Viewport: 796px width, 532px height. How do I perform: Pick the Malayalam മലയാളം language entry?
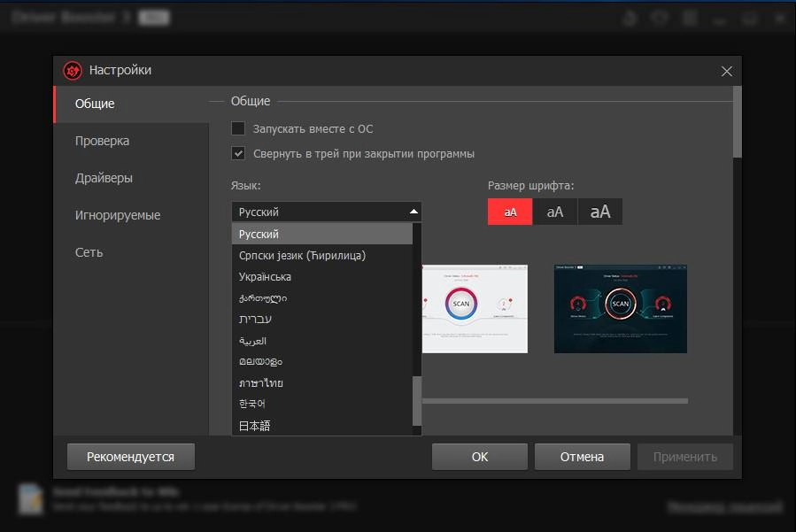pyautogui.click(x=322, y=361)
